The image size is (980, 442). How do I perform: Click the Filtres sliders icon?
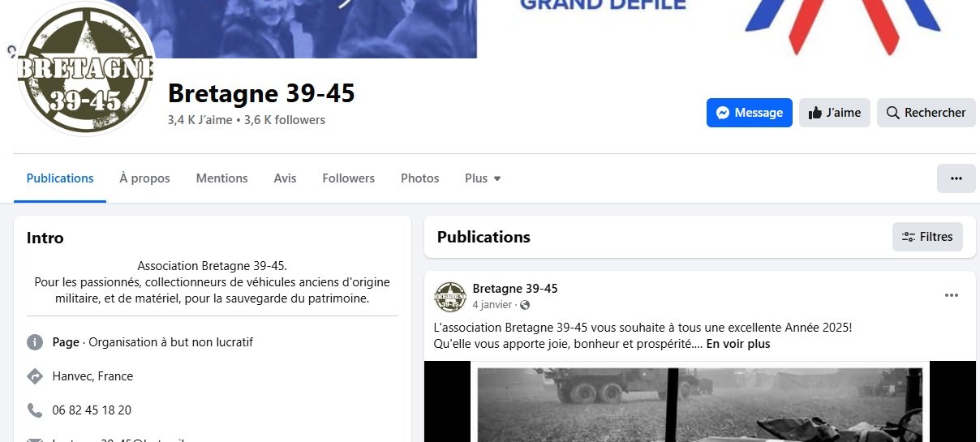(909, 237)
